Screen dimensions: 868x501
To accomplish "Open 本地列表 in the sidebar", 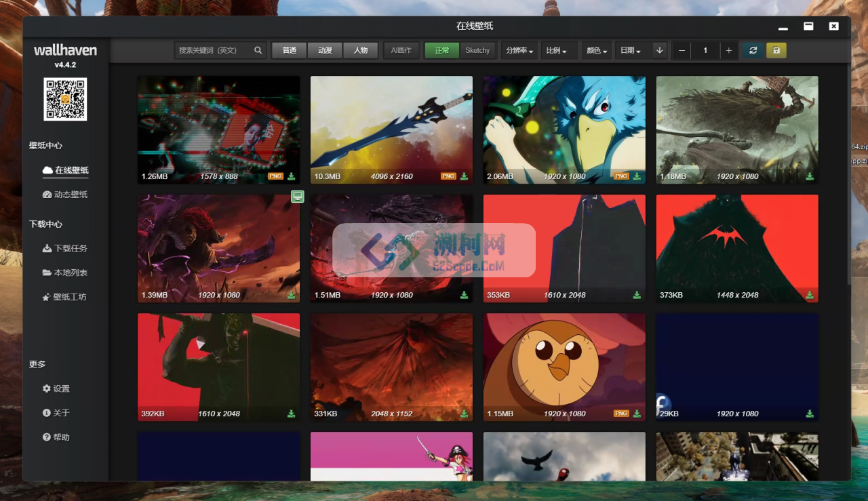I will (65, 273).
